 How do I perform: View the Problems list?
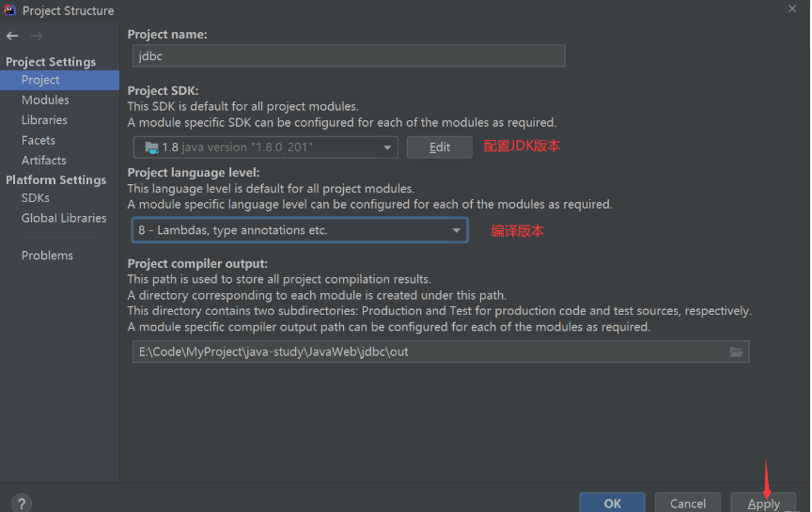pyautogui.click(x=47, y=256)
